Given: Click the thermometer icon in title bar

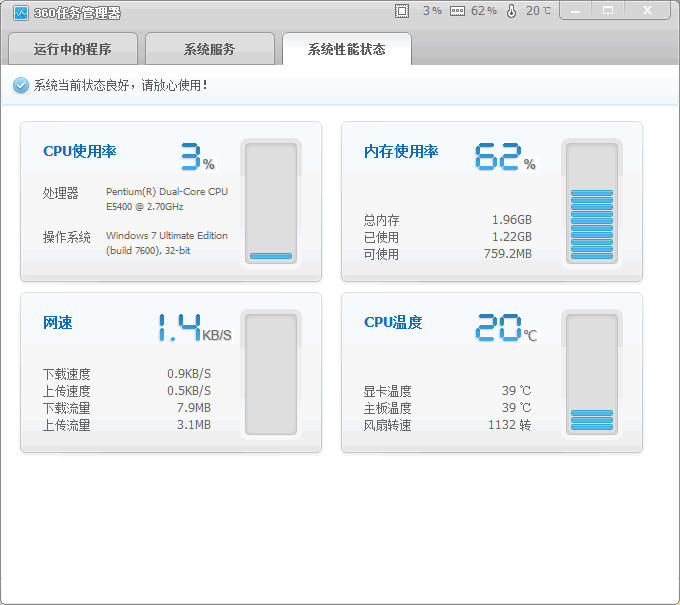Looking at the screenshot, I should (x=512, y=11).
